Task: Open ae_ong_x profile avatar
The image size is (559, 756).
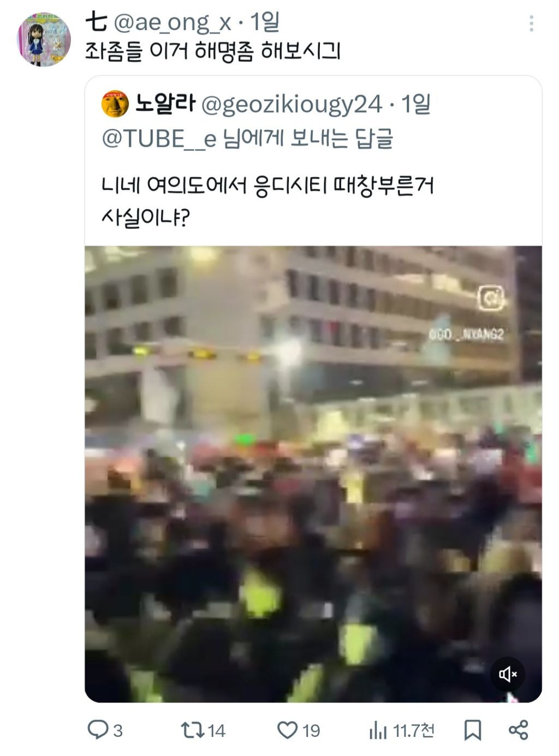Action: pos(44,40)
